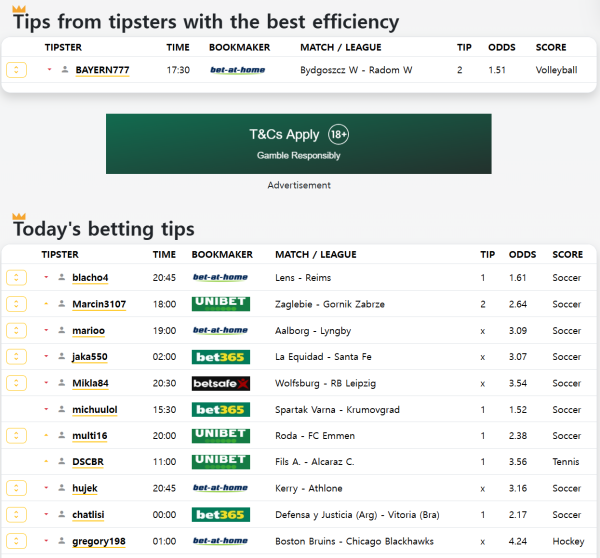Open the DSCBR tipster link

(87, 462)
